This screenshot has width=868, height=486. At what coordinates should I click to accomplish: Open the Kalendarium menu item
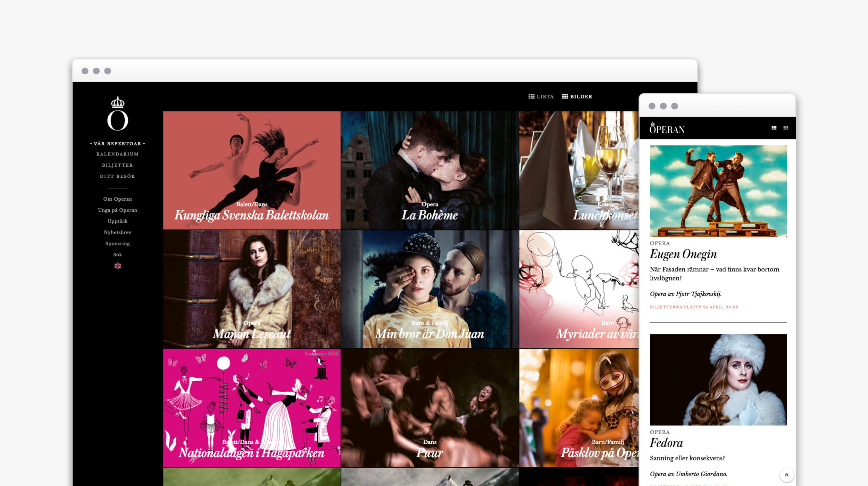(117, 154)
